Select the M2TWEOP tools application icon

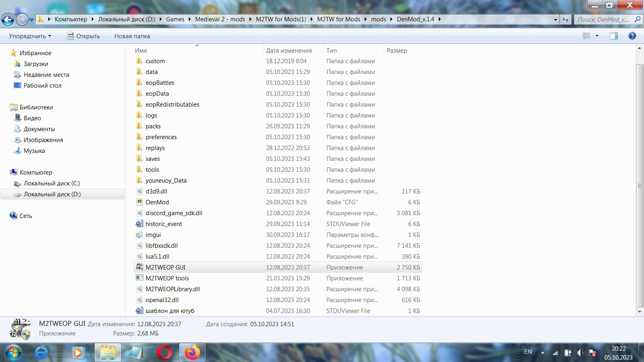coord(139,278)
